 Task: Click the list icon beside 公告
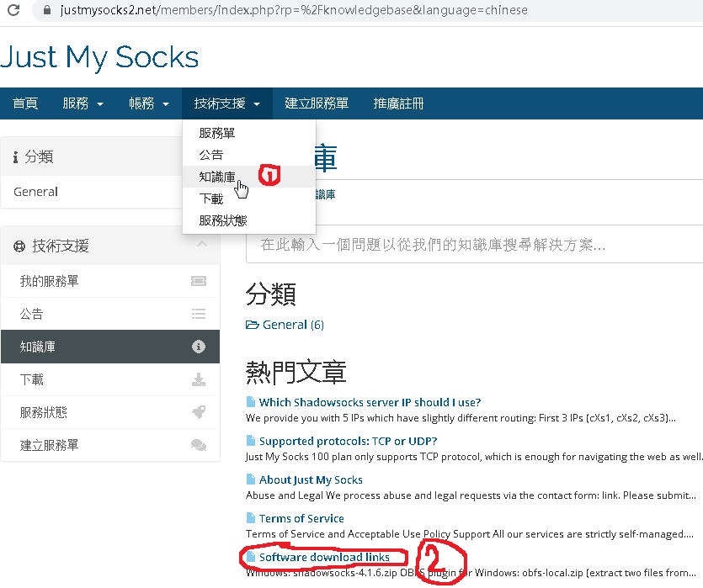click(x=199, y=314)
